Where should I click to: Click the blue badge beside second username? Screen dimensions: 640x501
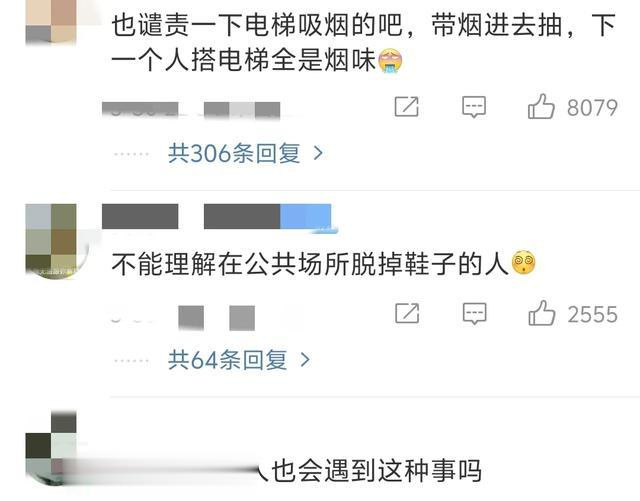coord(305,216)
